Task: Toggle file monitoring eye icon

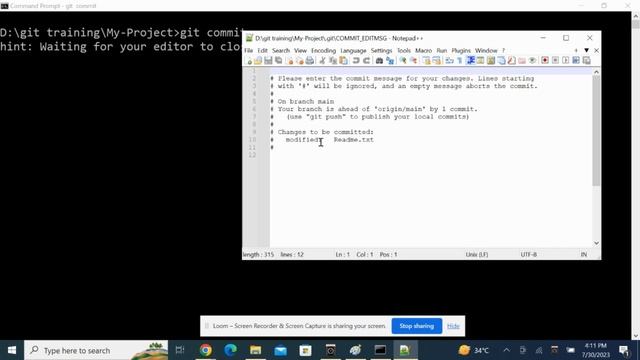Action: pos(532,61)
